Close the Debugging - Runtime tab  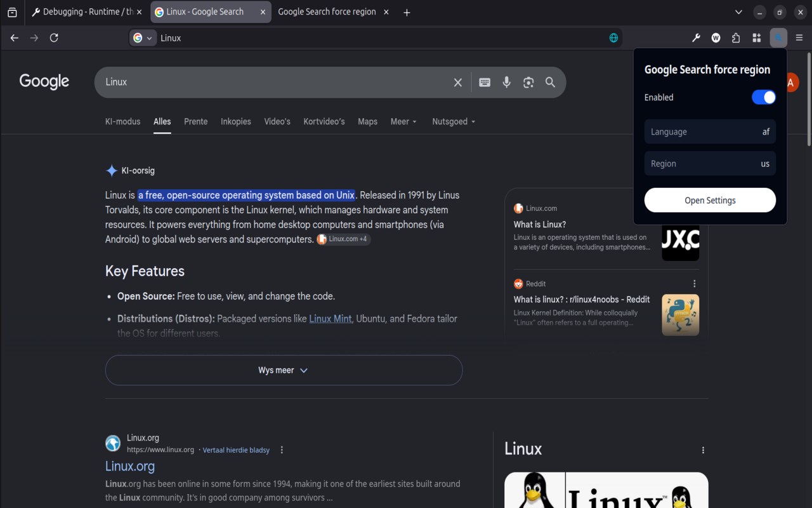tap(140, 12)
